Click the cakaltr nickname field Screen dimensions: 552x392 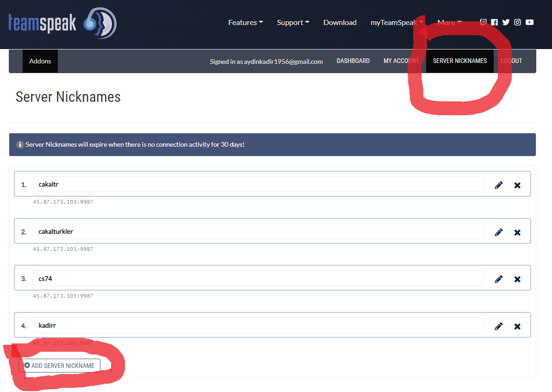pyautogui.click(x=258, y=184)
